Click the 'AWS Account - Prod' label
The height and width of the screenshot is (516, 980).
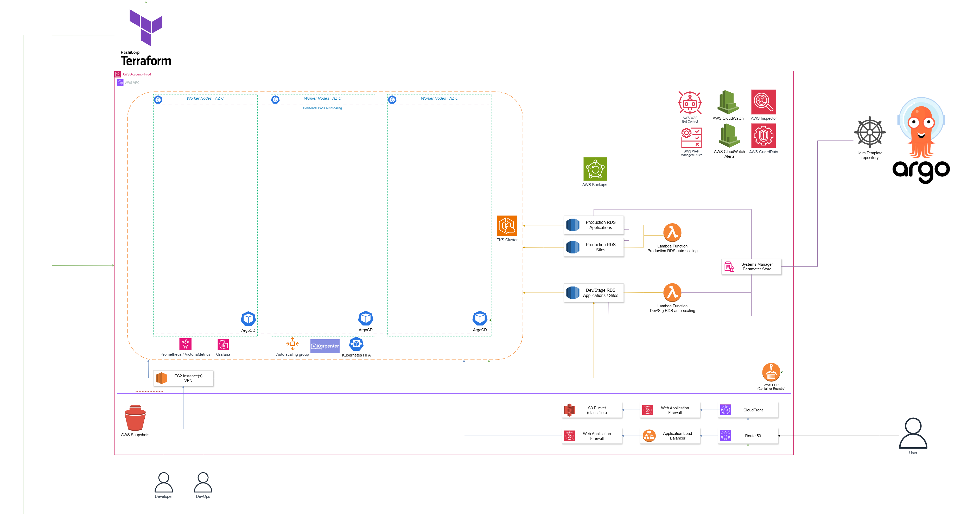137,74
